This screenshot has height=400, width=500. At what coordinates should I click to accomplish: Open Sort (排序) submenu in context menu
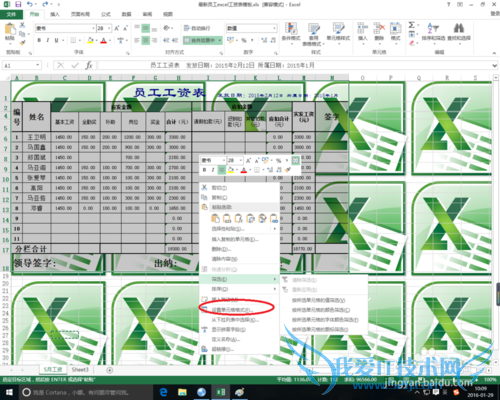(239, 289)
